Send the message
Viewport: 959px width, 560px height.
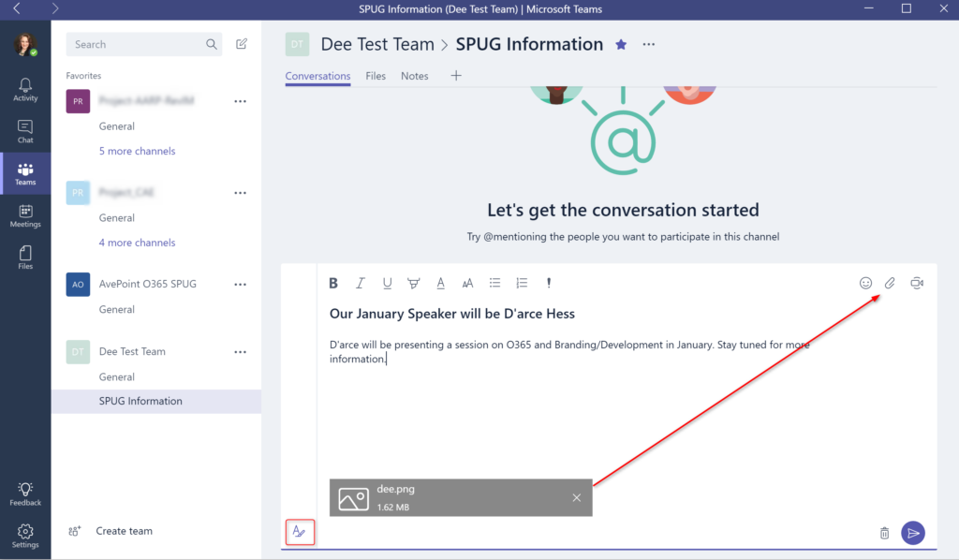coord(913,533)
